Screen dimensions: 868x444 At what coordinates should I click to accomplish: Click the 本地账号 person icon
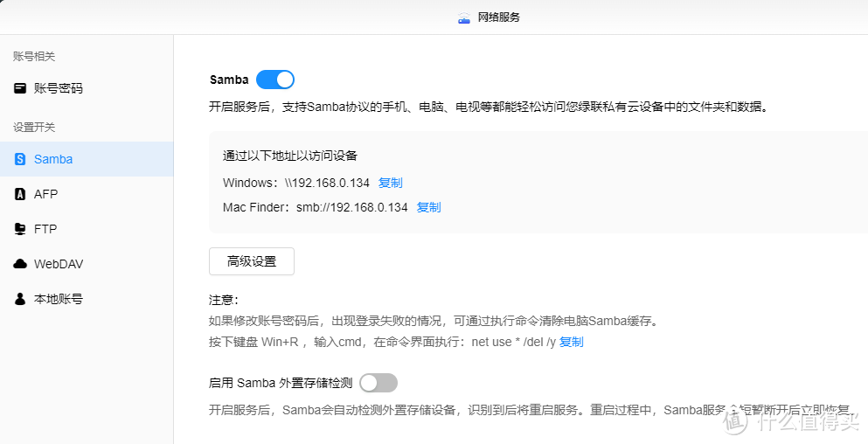click(20, 299)
